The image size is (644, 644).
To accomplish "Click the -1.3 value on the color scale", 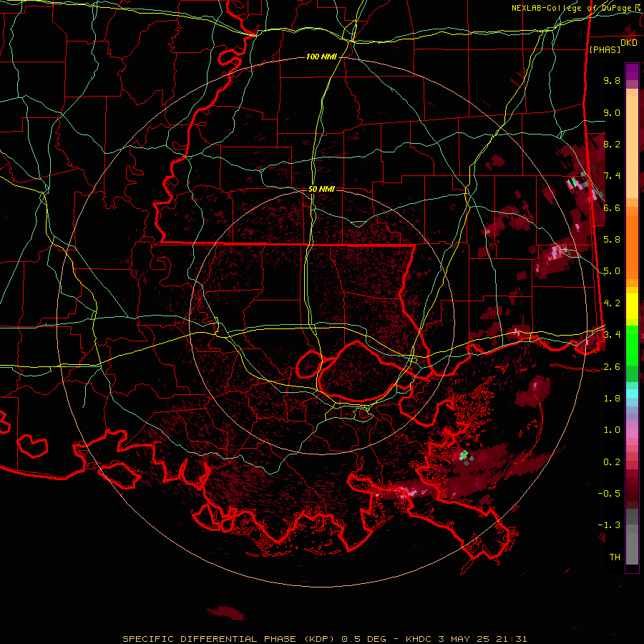I will click(609, 525).
